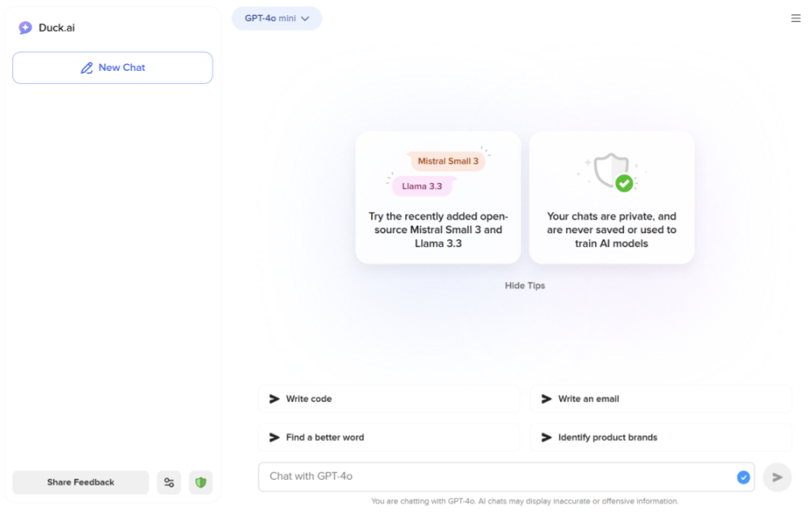Hide Tips toggle link
This screenshot has width=812, height=512.
[x=525, y=286]
